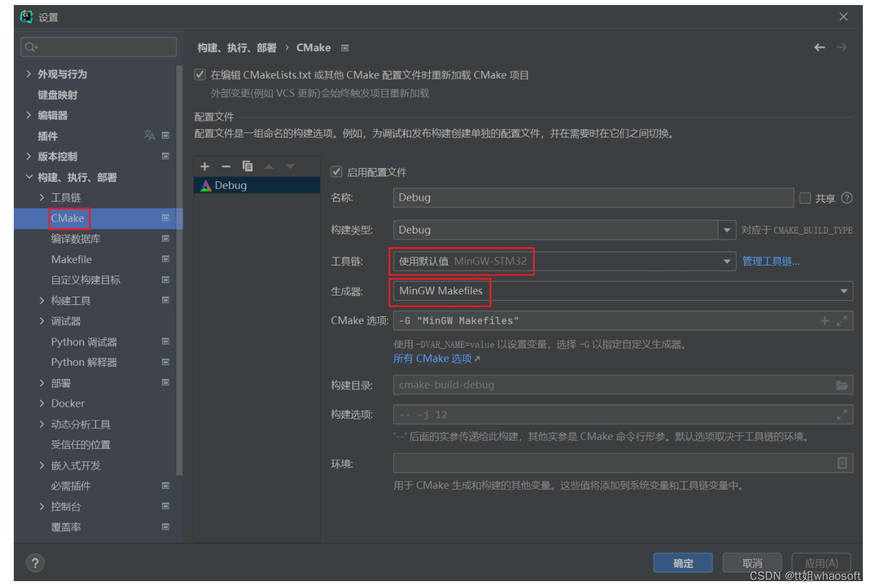Navigate forward with right arrow
Image resolution: width=871 pixels, height=588 pixels.
point(842,48)
